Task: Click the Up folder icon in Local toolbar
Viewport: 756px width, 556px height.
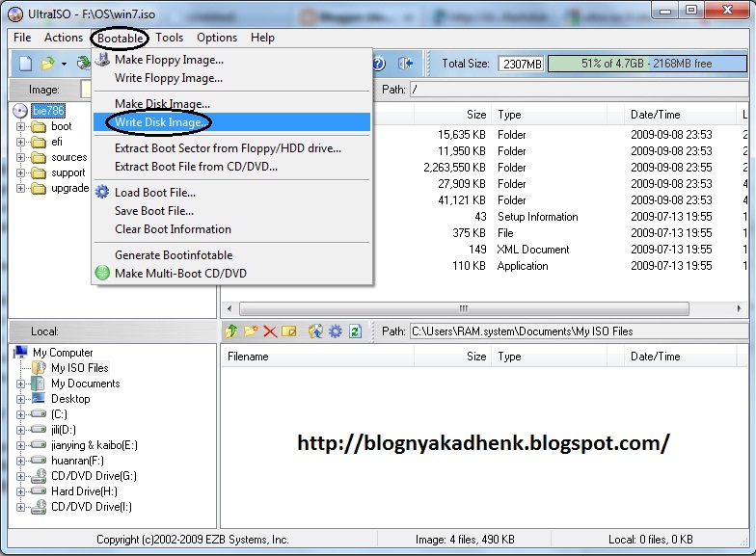Action: tap(231, 331)
